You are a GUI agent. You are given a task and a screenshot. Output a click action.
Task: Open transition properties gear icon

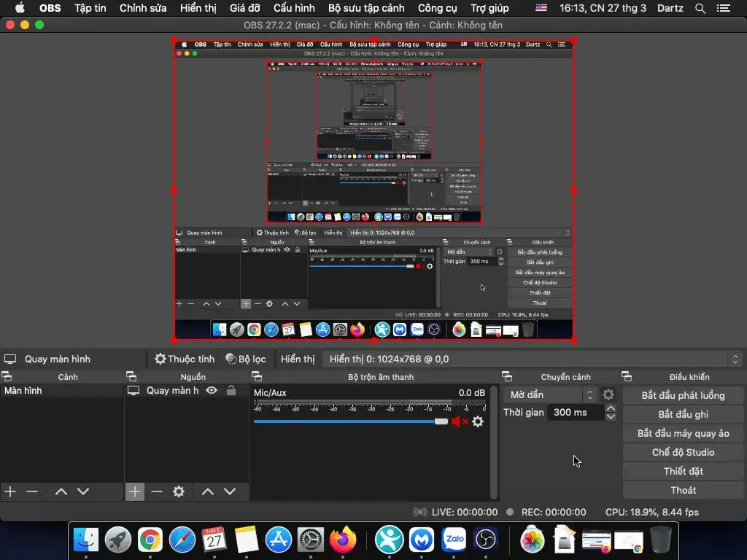[608, 394]
